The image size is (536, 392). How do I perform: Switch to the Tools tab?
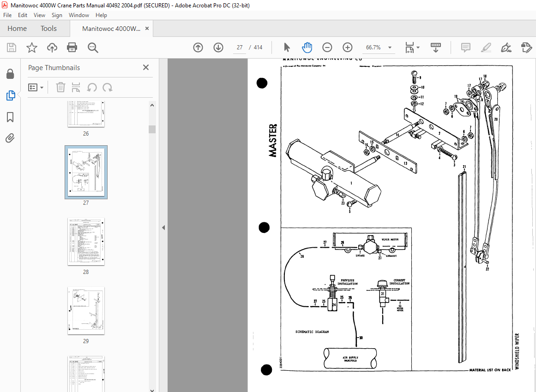pos(48,28)
